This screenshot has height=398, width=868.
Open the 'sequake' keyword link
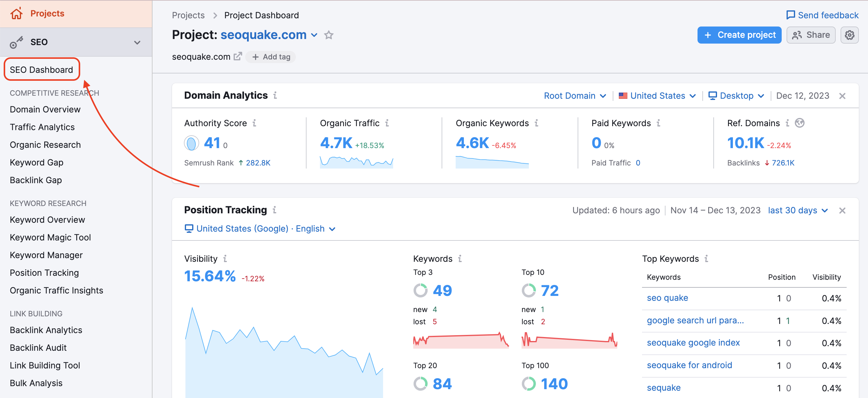pos(663,388)
